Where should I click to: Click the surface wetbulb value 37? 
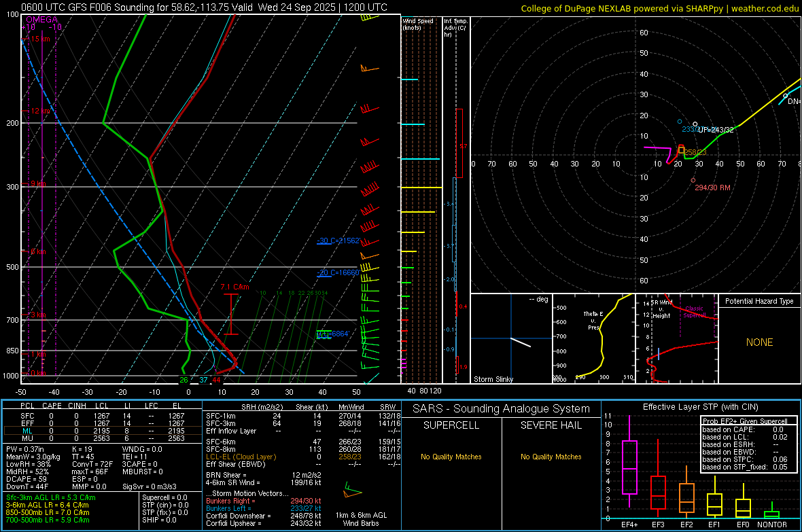point(204,380)
